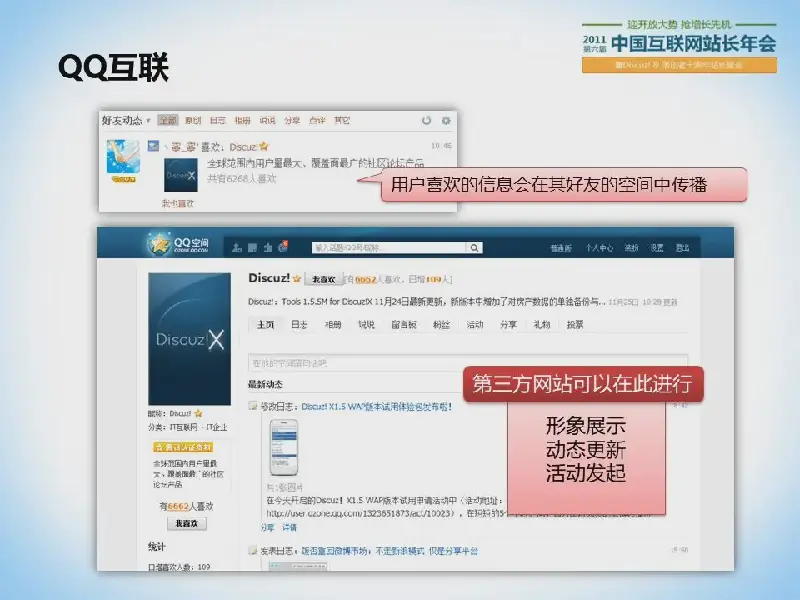Open the 留言板 tab
This screenshot has width=800, height=600.
[404, 324]
